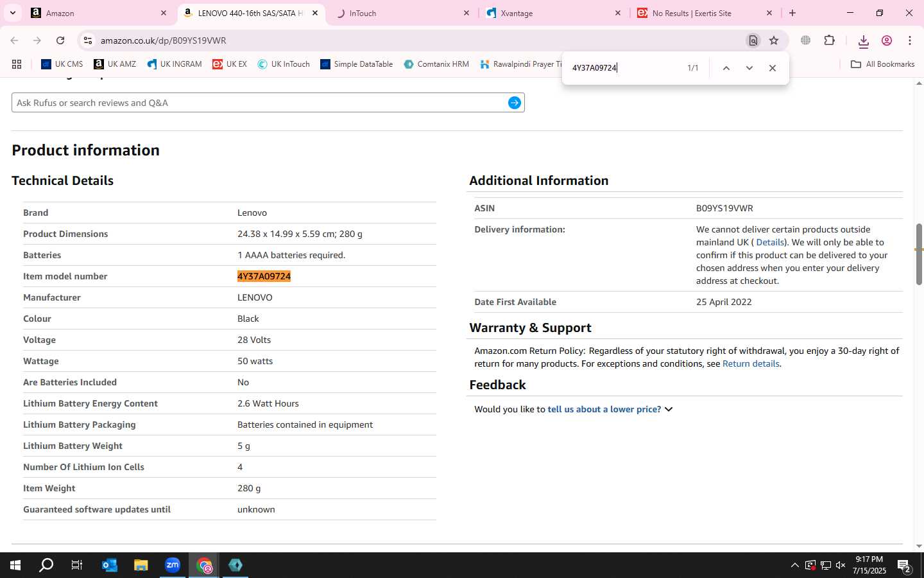Close the find bar
Screen dimensions: 924x578
coord(773,68)
